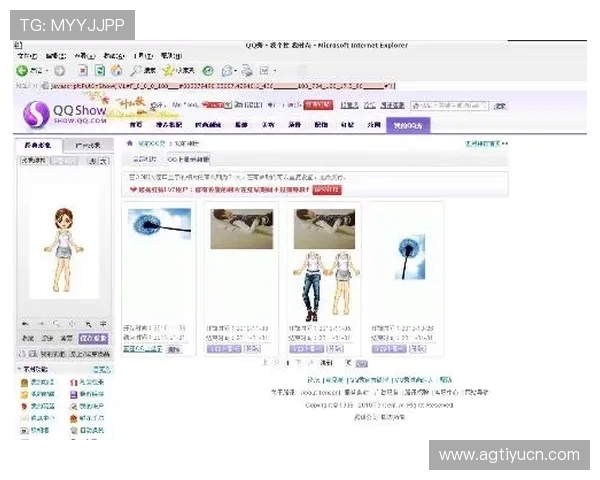
Task: Open the Favorites menu in Internet Explorer
Action: point(114,56)
